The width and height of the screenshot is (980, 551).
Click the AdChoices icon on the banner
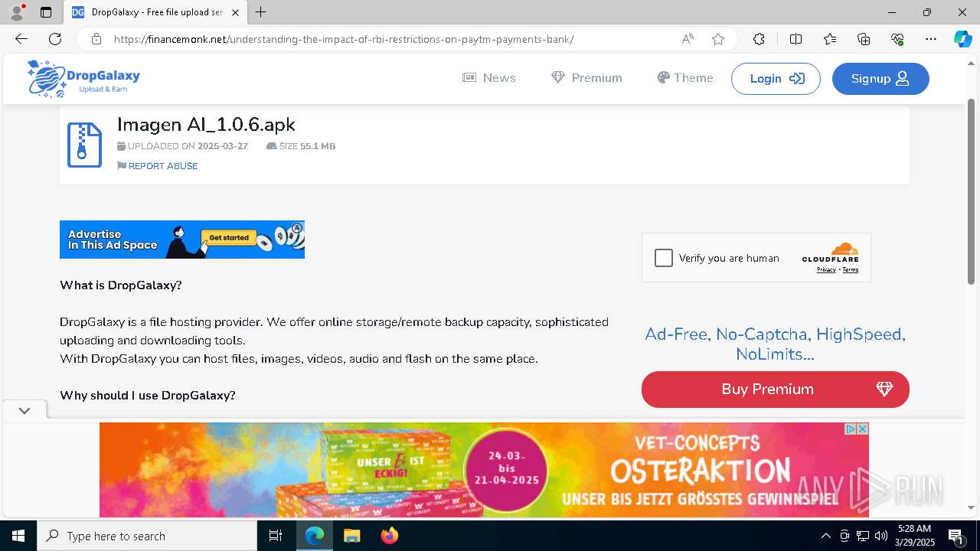pos(850,429)
